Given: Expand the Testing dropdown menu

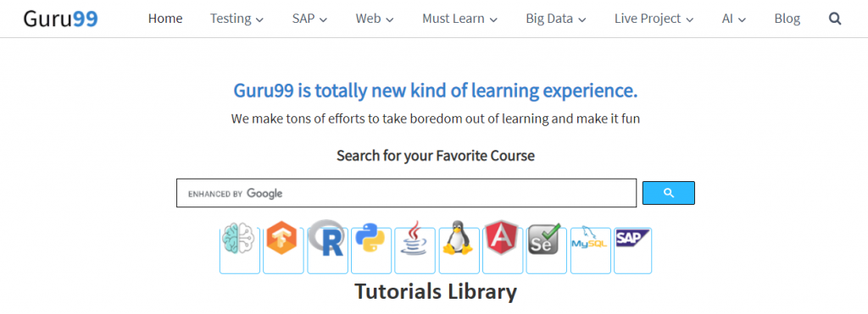Looking at the screenshot, I should tap(236, 19).
